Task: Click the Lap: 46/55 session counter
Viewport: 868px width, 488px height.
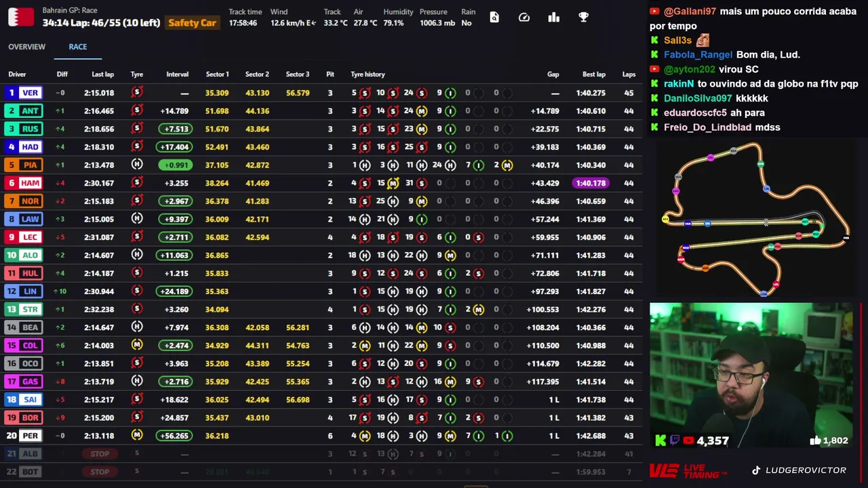Action: 115,23
